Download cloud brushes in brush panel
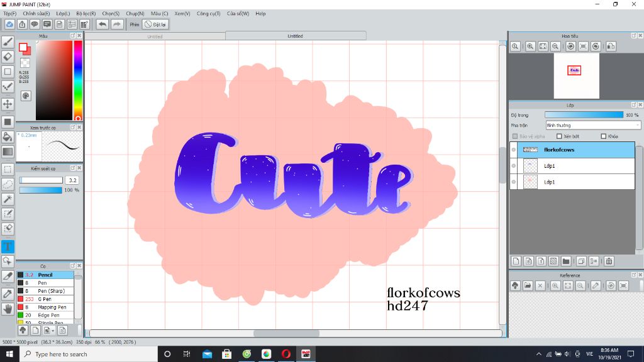644x362 pixels. tap(23, 330)
